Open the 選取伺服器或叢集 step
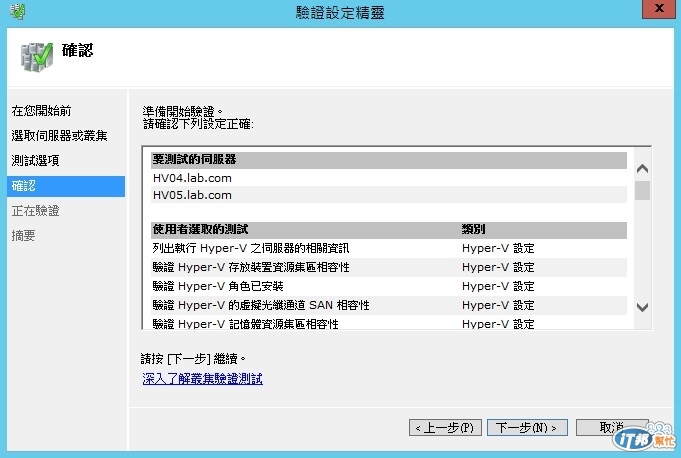Image resolution: width=681 pixels, height=458 pixels. 60,135
